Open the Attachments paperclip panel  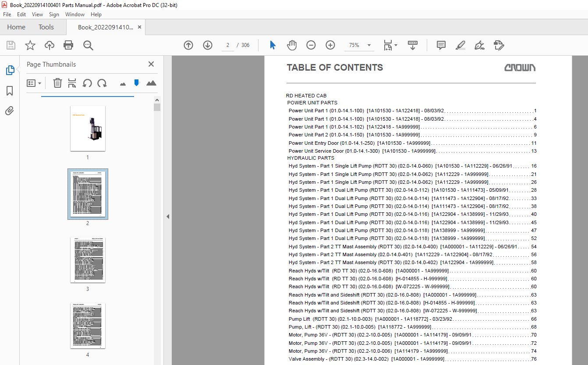tap(10, 111)
